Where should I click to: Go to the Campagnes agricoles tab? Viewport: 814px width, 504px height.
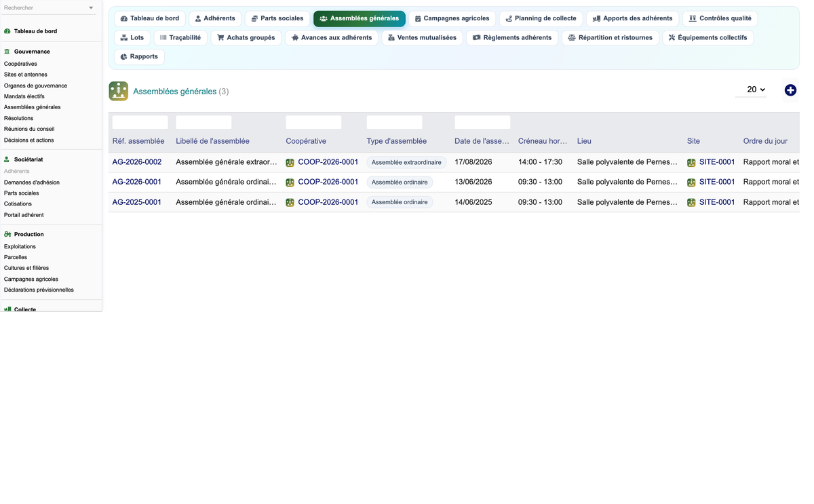452,18
